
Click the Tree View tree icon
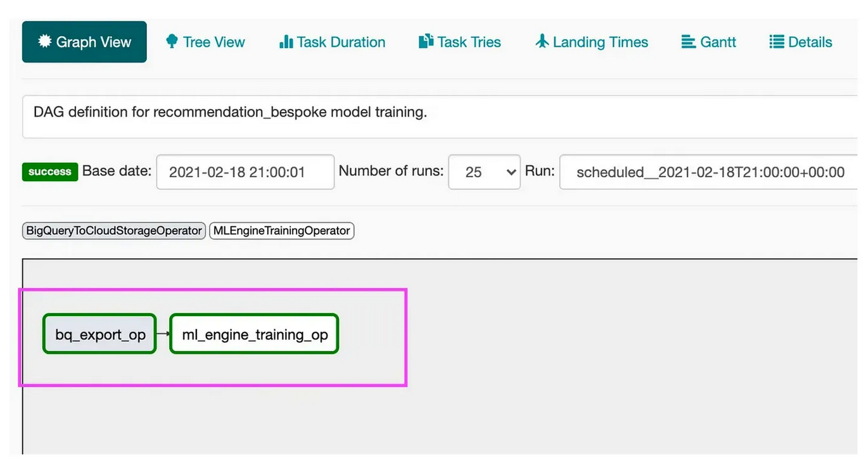click(172, 42)
